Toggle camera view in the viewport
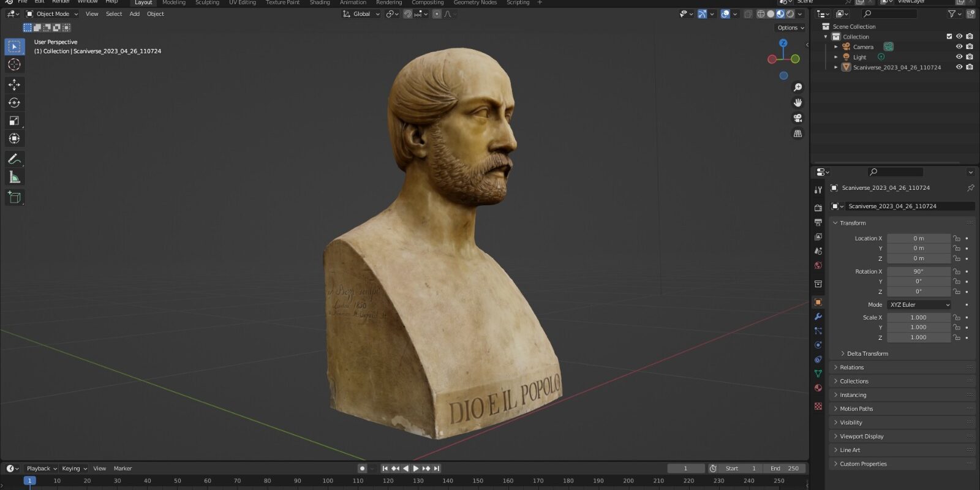 coord(797,118)
